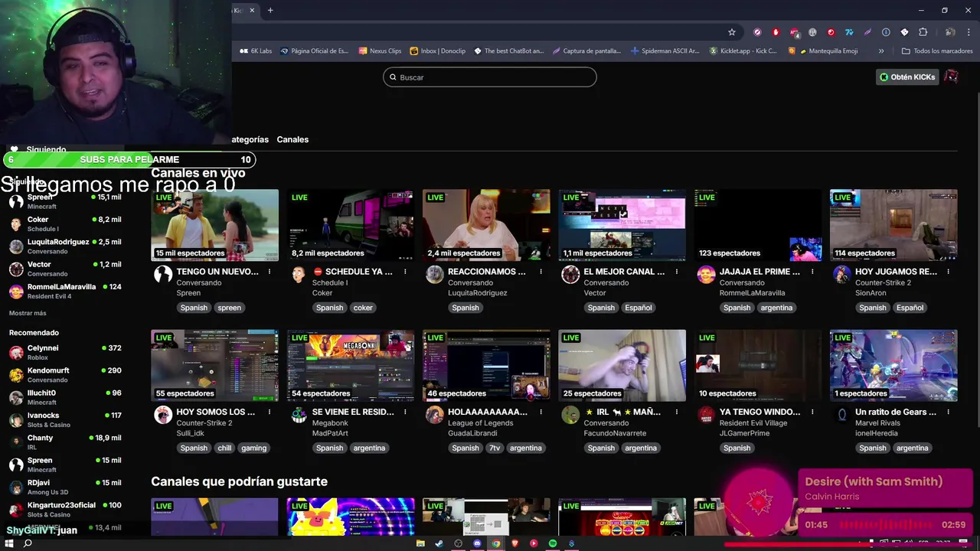This screenshot has height=551, width=980.
Task: Switch to the Canales tab
Action: [x=292, y=139]
